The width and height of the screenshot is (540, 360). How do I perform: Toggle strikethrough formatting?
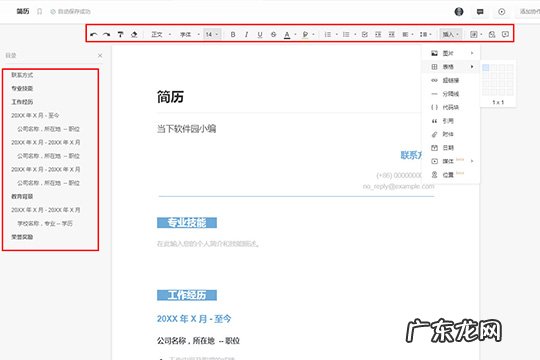coord(273,34)
